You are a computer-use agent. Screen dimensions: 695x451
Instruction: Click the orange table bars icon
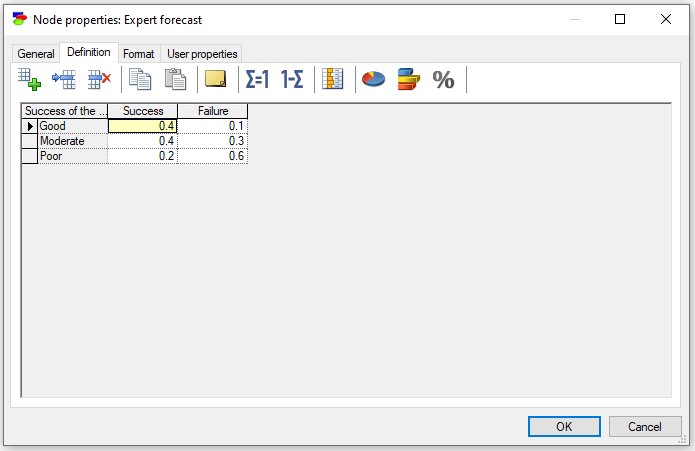333,79
